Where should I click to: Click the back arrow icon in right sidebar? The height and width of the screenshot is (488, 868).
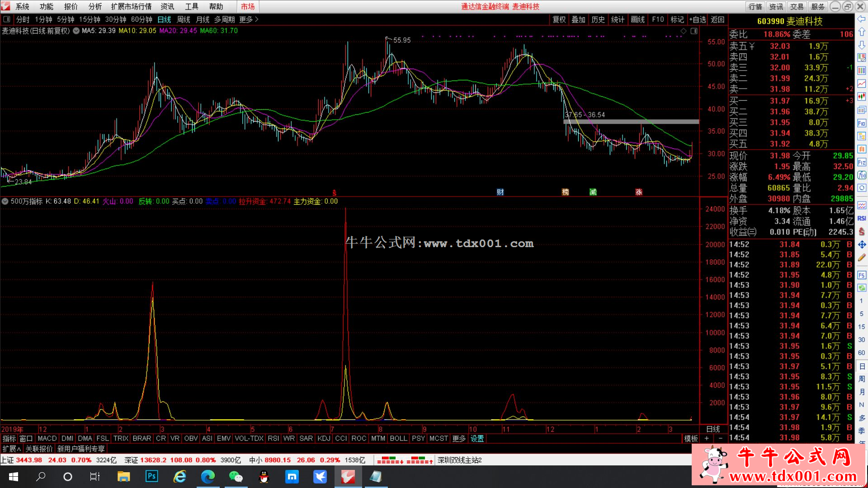tap(862, 19)
